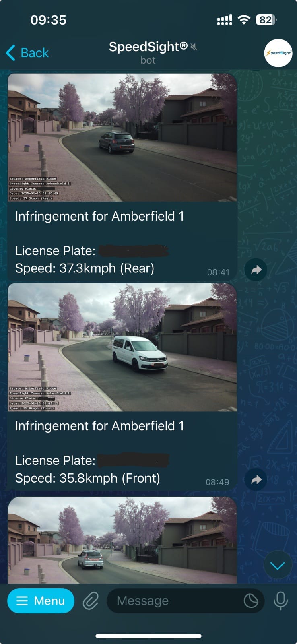The height and width of the screenshot is (644, 297).
Task: Open the grey hatchback rear photo
Action: pos(122,137)
